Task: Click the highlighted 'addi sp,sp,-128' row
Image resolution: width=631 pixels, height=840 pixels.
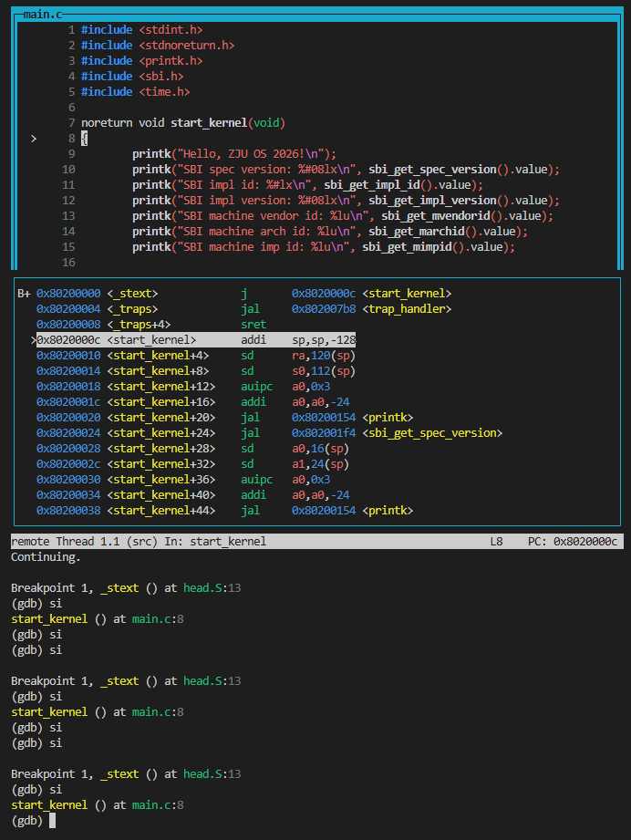Action: pyautogui.click(x=196, y=340)
